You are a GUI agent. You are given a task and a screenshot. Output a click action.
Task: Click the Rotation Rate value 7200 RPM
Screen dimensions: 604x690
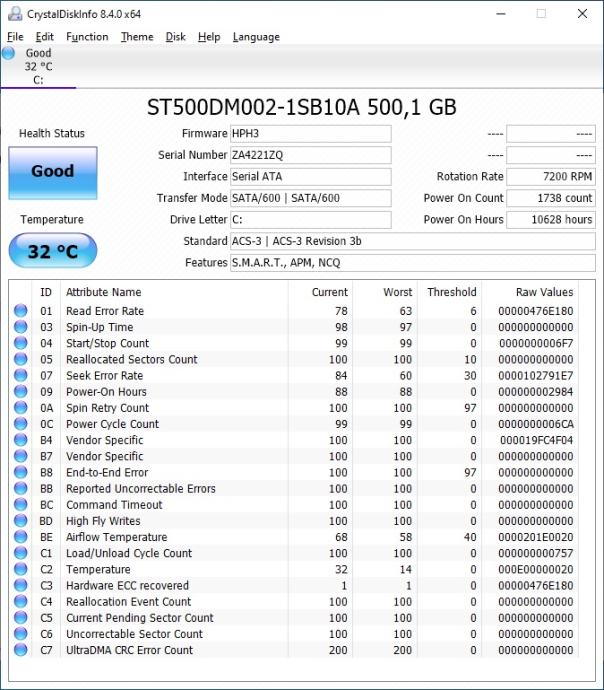551,176
